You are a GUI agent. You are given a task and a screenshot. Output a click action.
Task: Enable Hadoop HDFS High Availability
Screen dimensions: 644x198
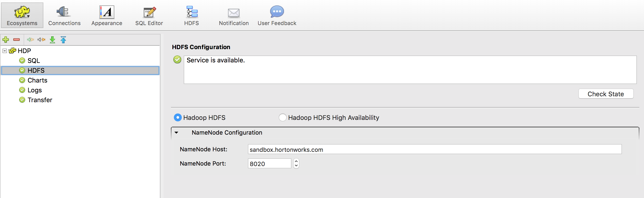[282, 117]
